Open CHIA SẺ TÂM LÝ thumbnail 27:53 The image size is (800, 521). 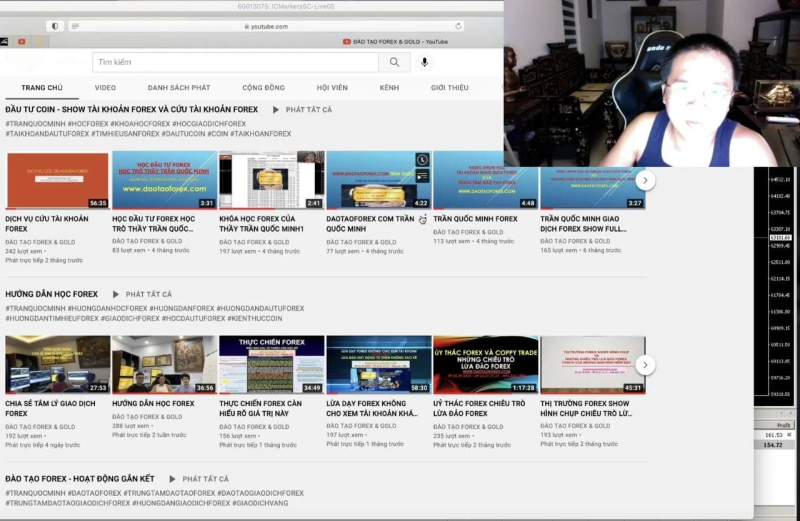(58, 365)
